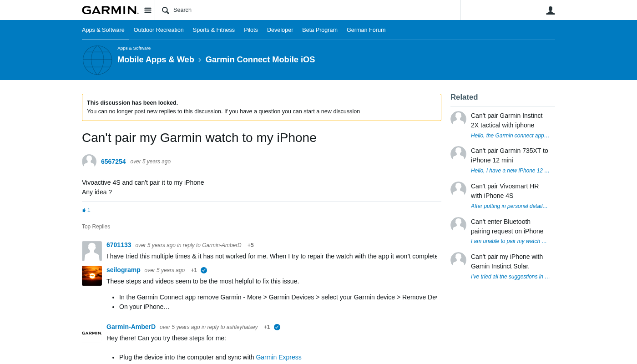The width and height of the screenshot is (637, 364).
Task: Click the Garmin logo in header
Action: [x=110, y=10]
